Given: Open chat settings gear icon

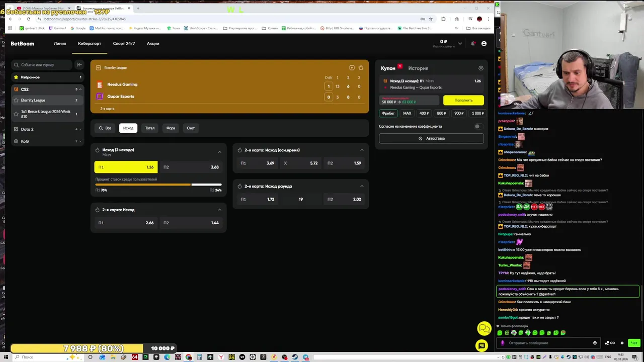Looking at the screenshot, I should (x=622, y=343).
